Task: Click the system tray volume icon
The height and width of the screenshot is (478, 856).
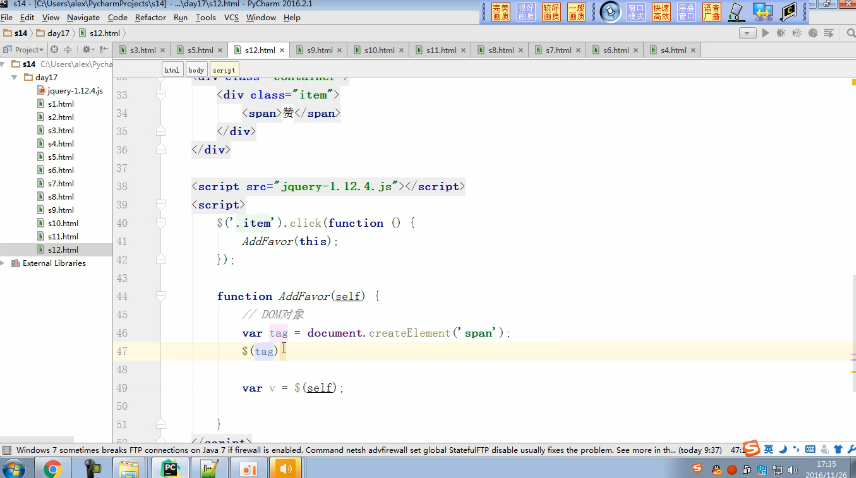Action: click(x=793, y=469)
